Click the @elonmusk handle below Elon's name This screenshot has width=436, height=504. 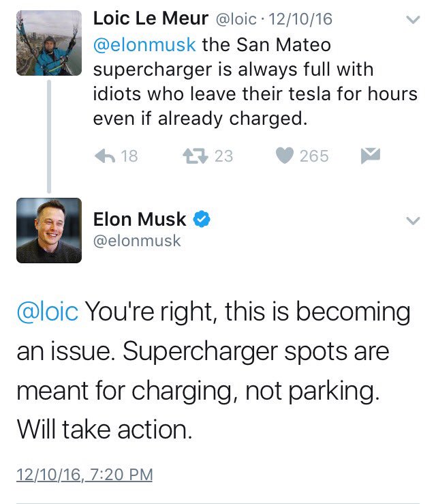[x=137, y=241]
